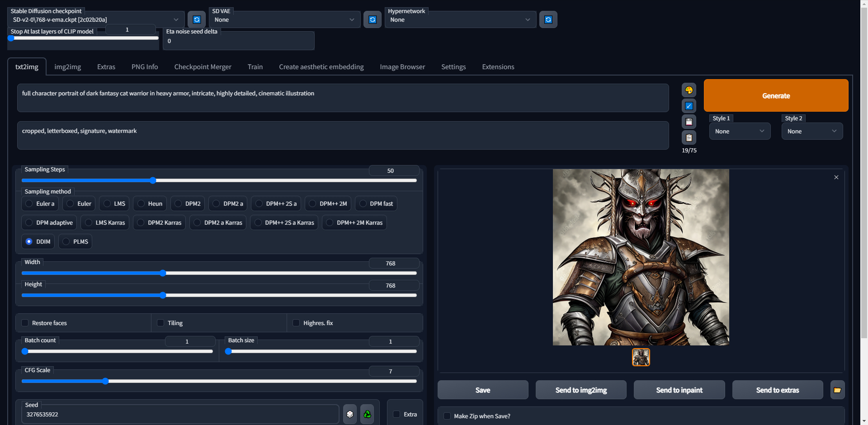
Task: Refresh the Stable Diffusion checkpoint list
Action: point(197,19)
